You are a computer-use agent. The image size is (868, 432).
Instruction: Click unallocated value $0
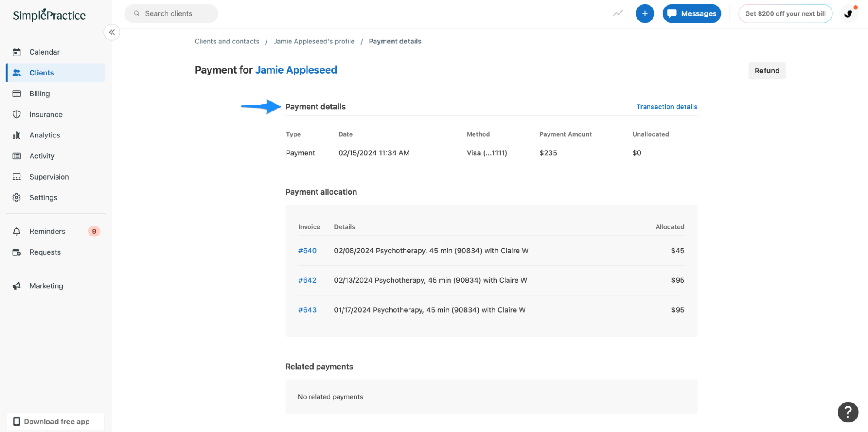coord(637,153)
